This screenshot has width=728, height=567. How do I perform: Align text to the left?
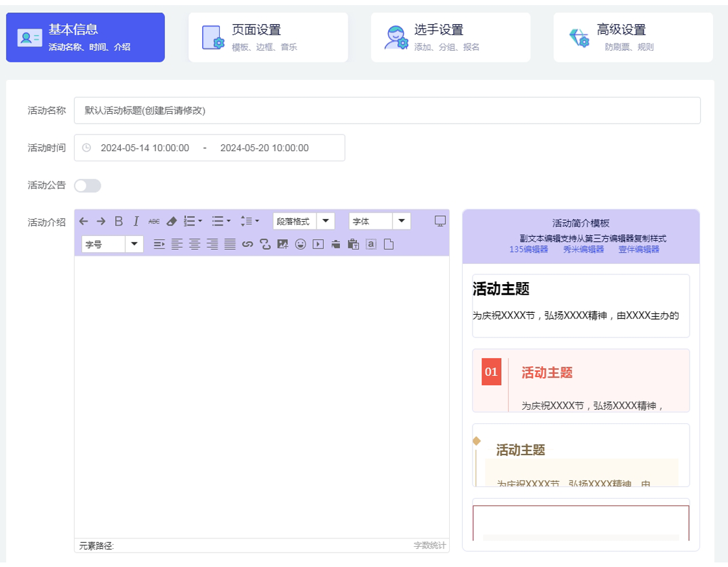[x=177, y=244]
